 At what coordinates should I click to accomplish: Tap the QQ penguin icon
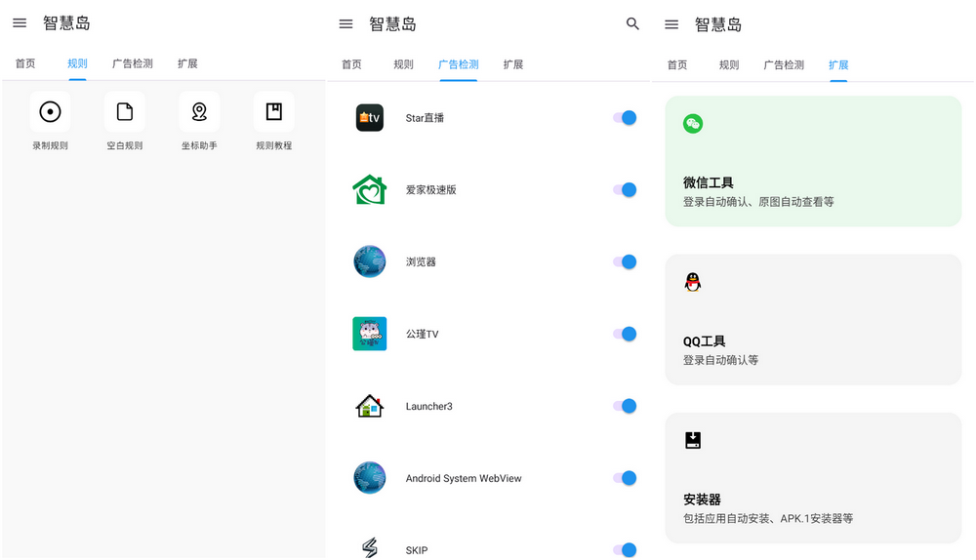point(693,282)
